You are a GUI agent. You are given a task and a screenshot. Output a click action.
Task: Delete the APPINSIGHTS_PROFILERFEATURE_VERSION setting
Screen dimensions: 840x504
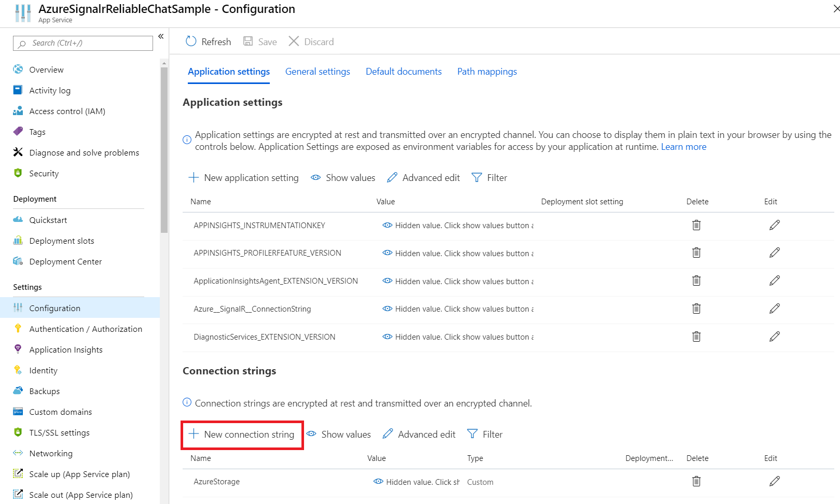click(x=696, y=253)
